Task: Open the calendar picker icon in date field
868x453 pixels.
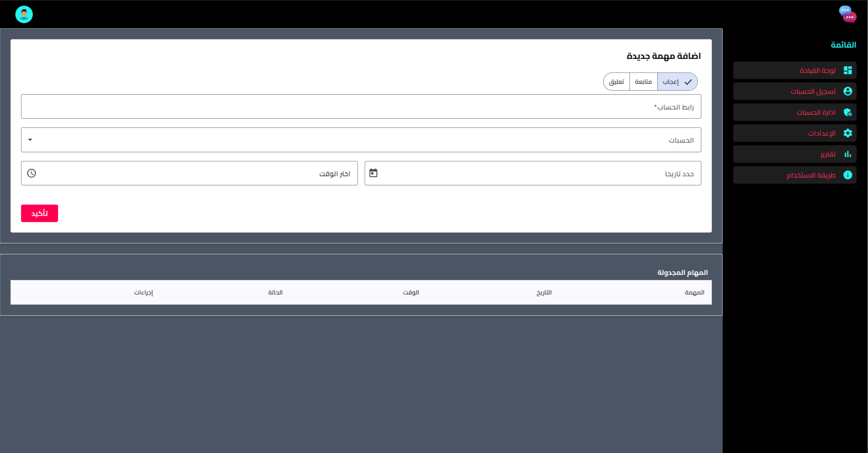Action: (x=373, y=173)
